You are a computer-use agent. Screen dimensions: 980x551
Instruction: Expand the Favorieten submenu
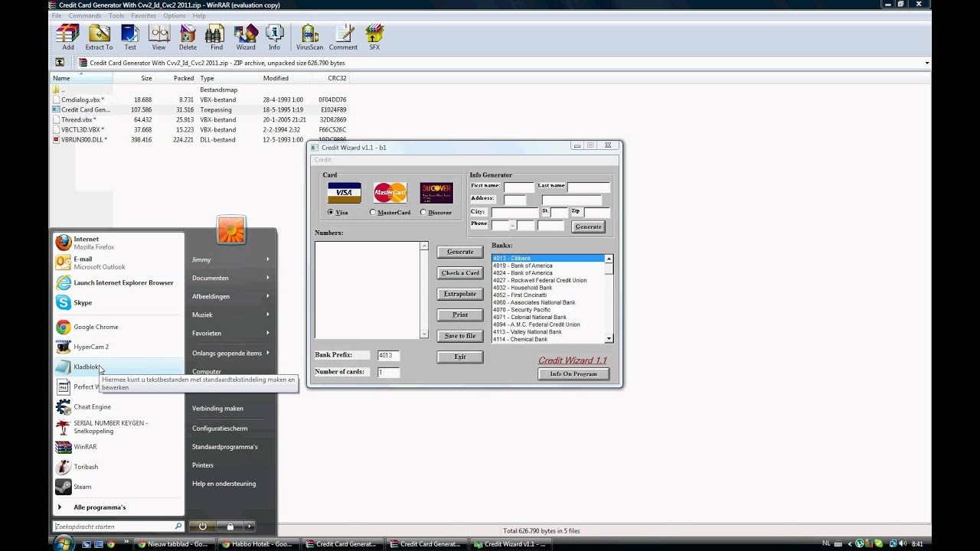(230, 333)
